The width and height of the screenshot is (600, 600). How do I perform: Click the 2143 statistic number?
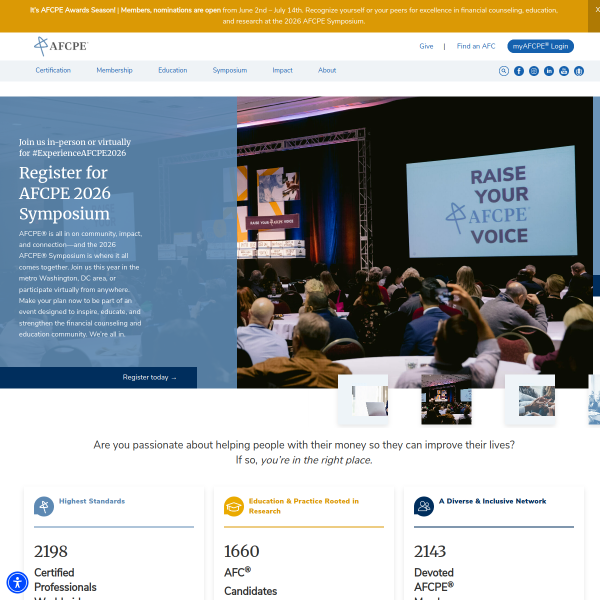tap(430, 551)
